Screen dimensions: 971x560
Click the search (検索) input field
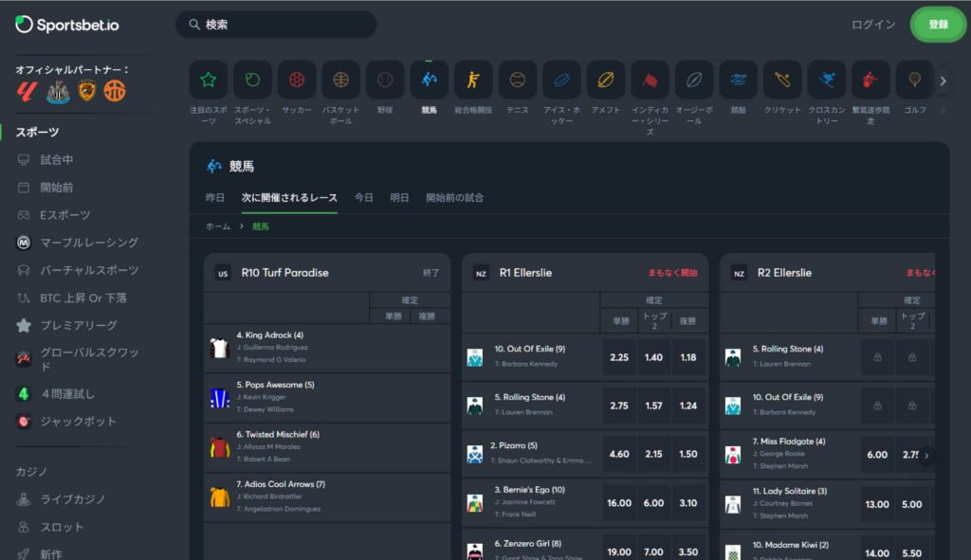(276, 24)
